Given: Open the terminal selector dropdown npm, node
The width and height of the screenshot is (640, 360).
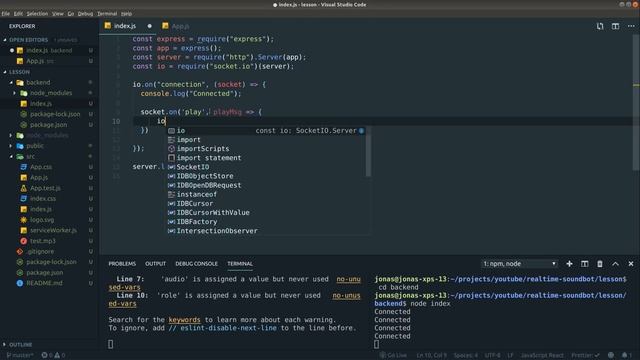Looking at the screenshot, I should pos(519,264).
